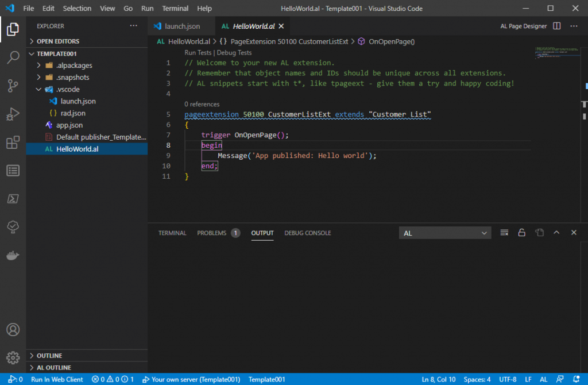
Task: Open Explorer Views and More Actions ellipsis
Action: (133, 26)
